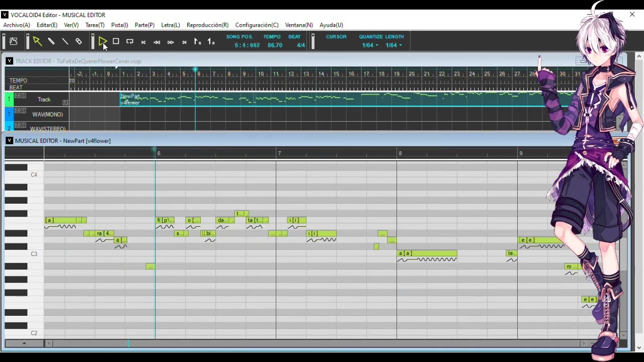644x362 pixels.
Task: Fast forward the song position
Action: pos(171,42)
